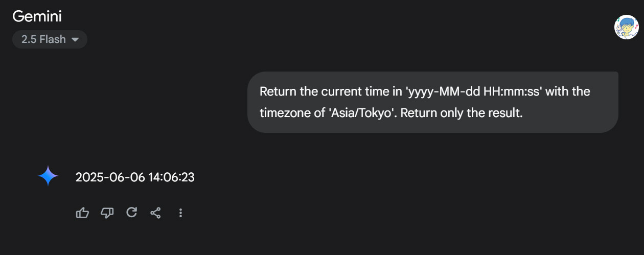644x255 pixels.
Task: Click the response time 14:06:23
Action: click(171, 177)
